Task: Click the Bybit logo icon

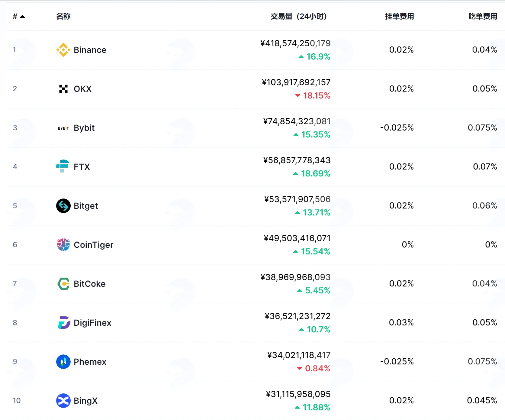Action: coord(63,128)
